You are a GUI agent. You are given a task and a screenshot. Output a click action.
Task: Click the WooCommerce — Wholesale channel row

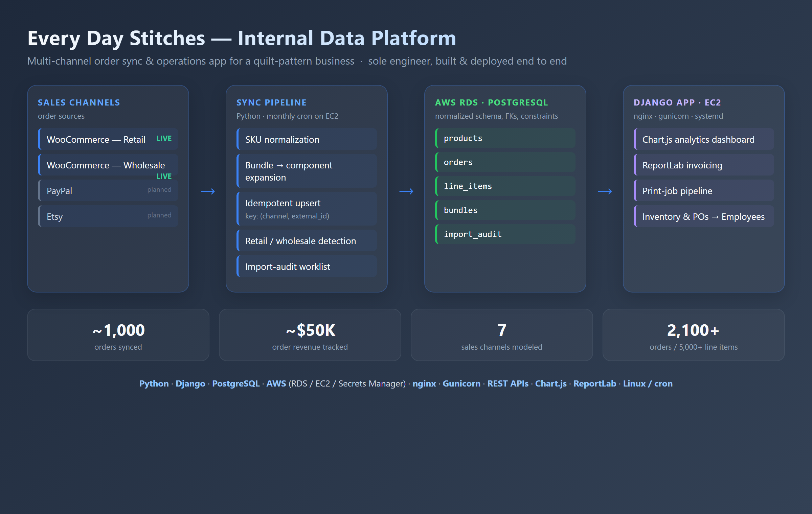[108, 165]
